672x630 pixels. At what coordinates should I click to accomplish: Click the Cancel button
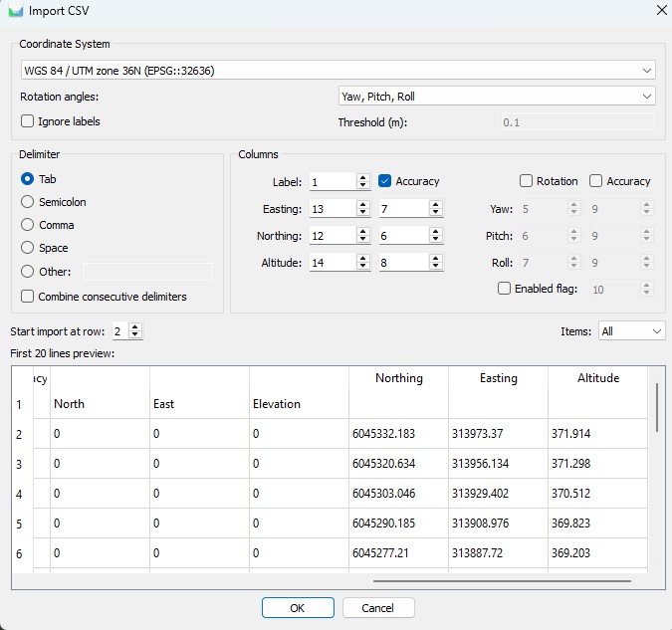[x=378, y=608]
